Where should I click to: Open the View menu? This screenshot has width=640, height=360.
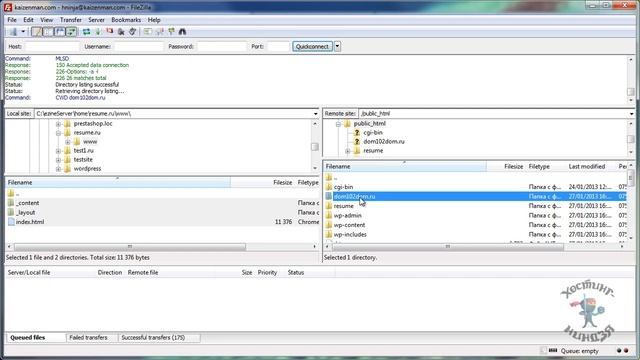(x=46, y=20)
